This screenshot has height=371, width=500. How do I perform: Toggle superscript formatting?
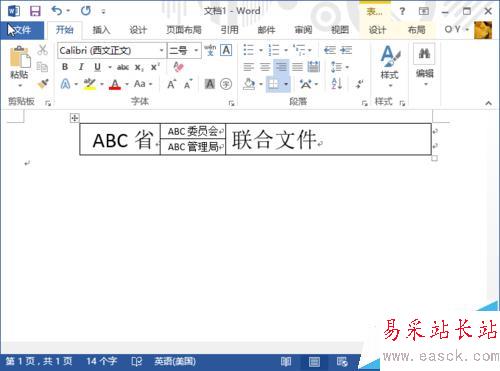click(x=155, y=67)
